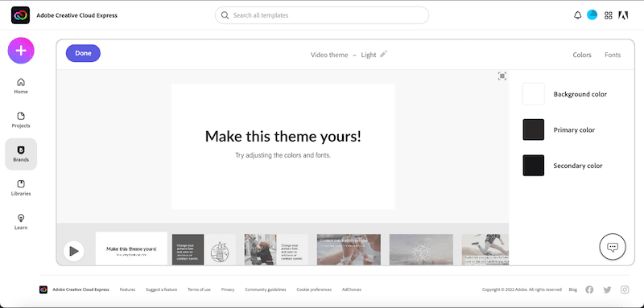Open the Twitter footer icon
The width and height of the screenshot is (644, 308).
(607, 290)
